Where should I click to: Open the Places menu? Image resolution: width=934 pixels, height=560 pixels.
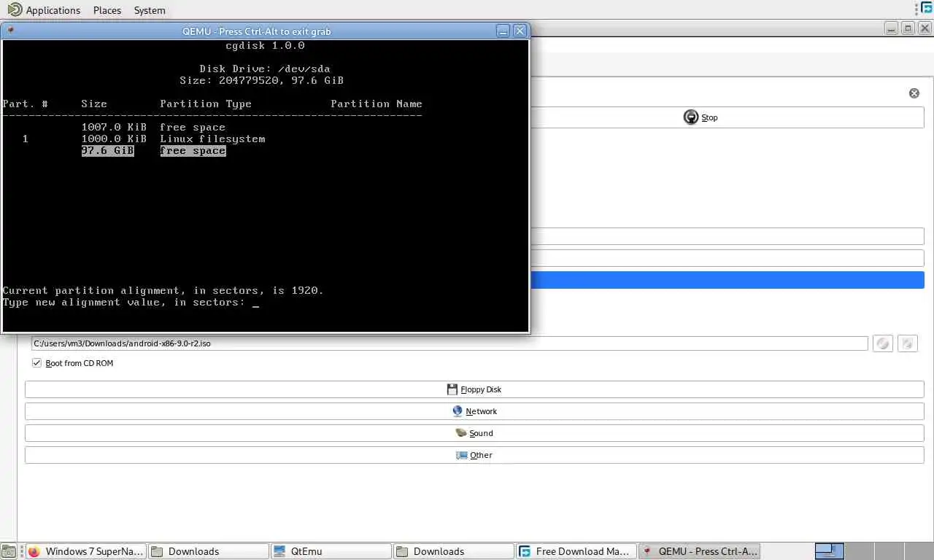pyautogui.click(x=107, y=10)
